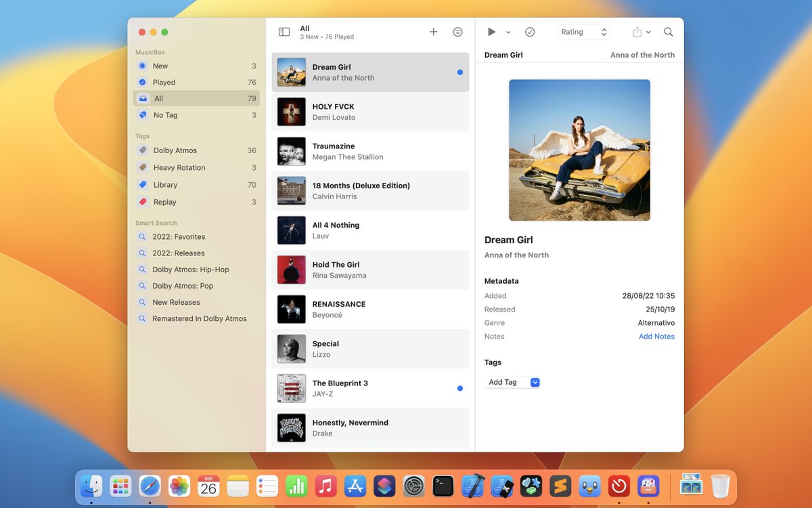Screen dimensions: 812x508
Task: Click the large Dream Girl cover art
Action: 579,150
